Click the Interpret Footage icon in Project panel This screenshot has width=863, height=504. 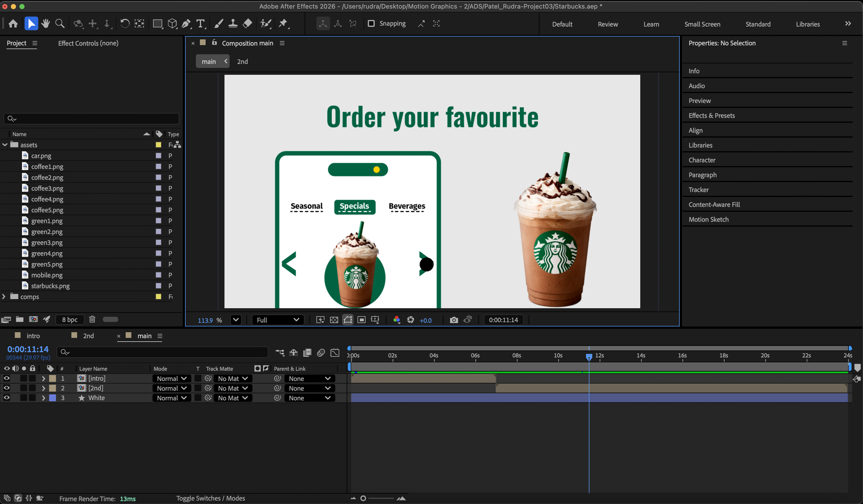[6, 320]
